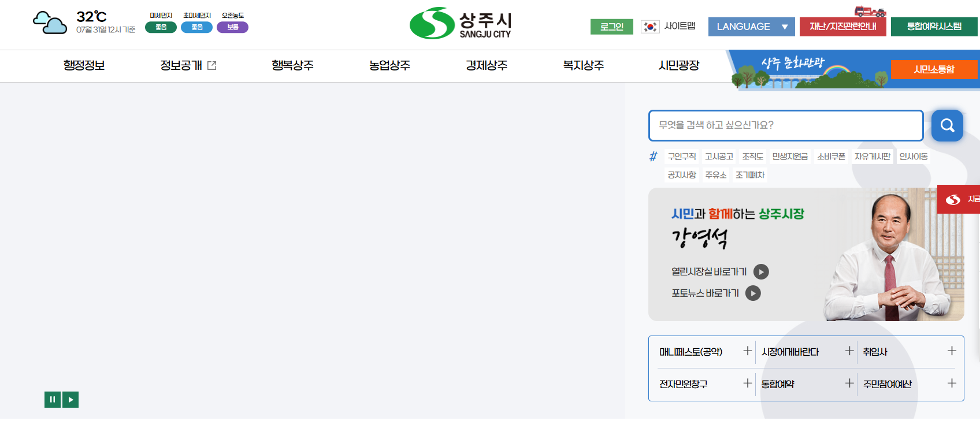Pause the main banner slideshow
This screenshot has height=421, width=980.
point(53,400)
